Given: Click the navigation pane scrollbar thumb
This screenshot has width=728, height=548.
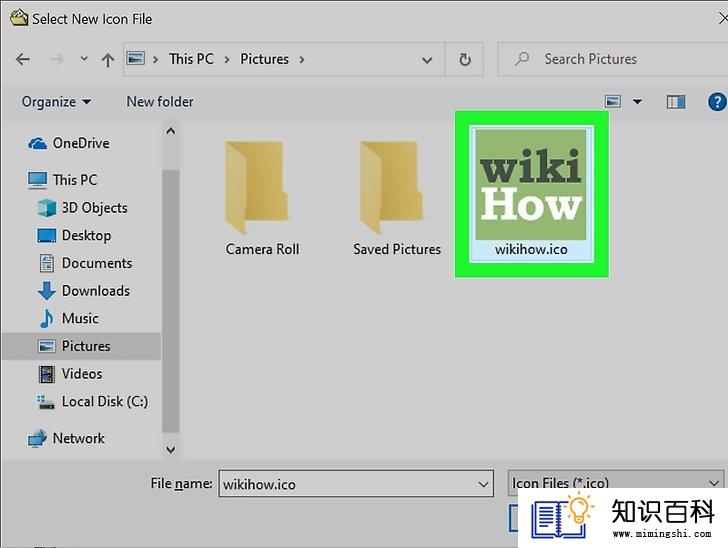Looking at the screenshot, I should pos(171,301).
